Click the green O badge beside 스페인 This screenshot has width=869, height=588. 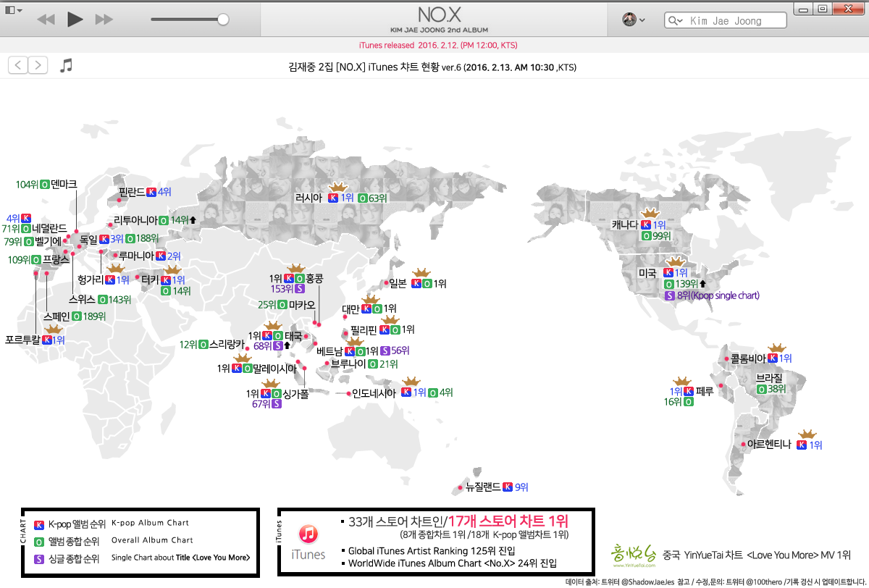point(76,316)
